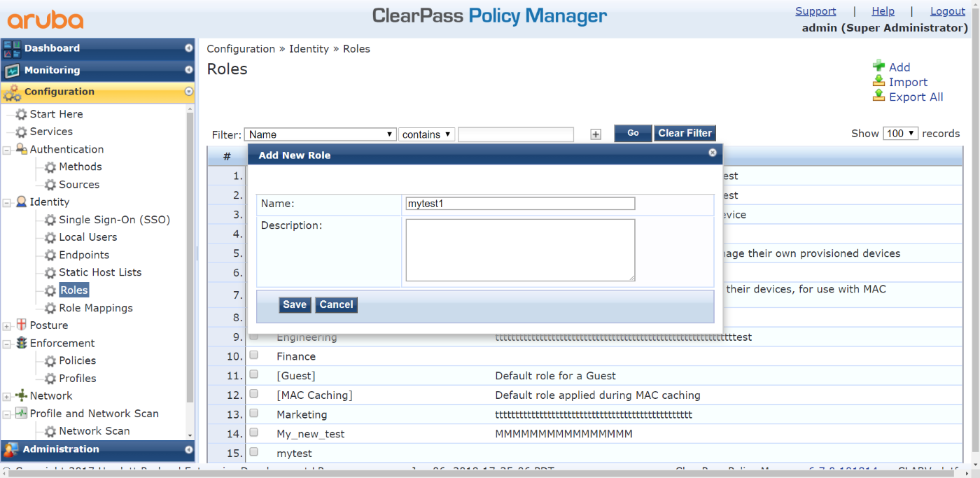980x478 pixels.
Task: Click the Go filter button
Action: click(633, 133)
